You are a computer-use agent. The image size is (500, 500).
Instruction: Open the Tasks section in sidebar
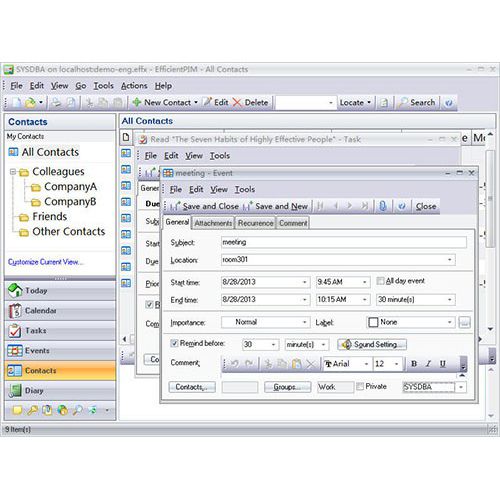pyautogui.click(x=60, y=331)
